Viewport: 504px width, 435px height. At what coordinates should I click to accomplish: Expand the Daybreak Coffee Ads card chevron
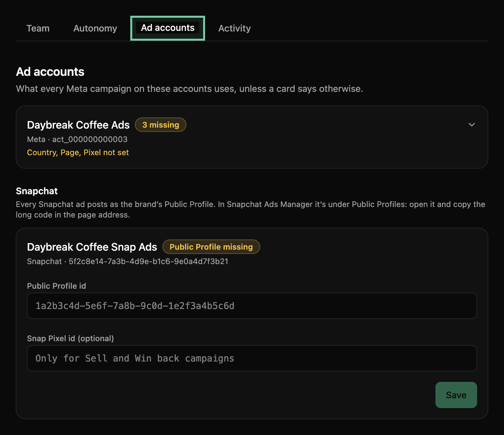(x=472, y=125)
